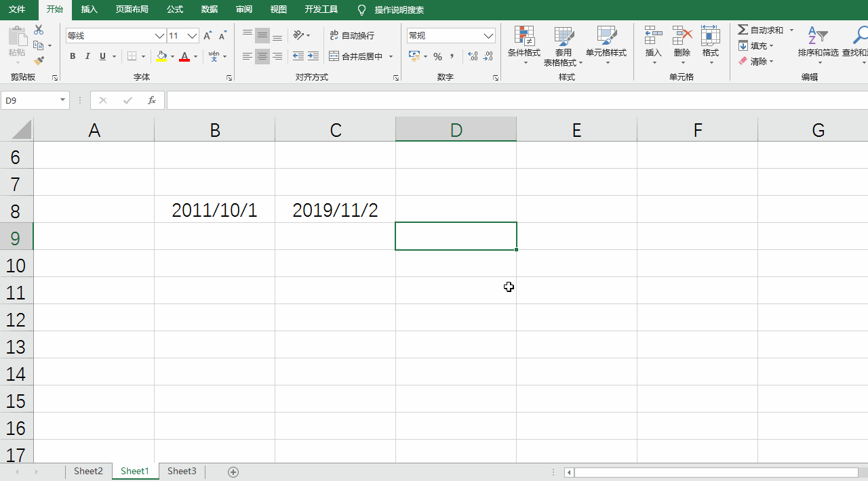Open the font size dropdown
This screenshot has height=481, width=868.
193,36
